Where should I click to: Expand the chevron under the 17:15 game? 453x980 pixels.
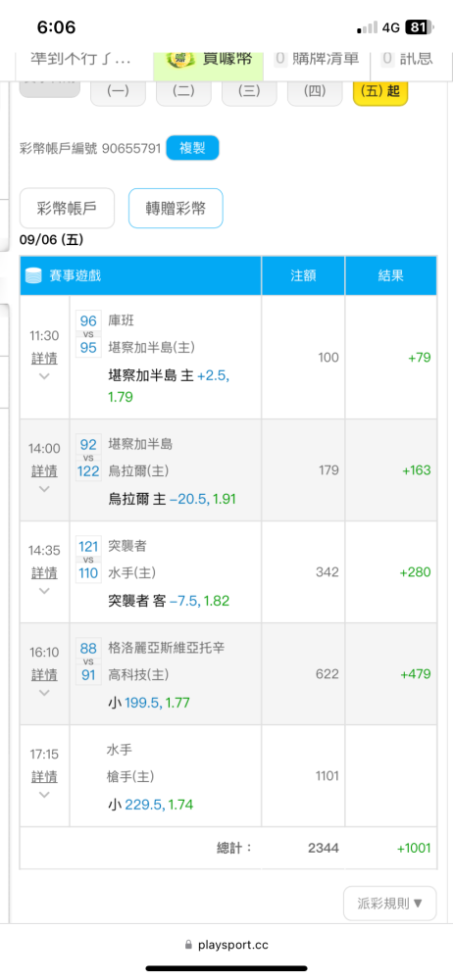44,795
